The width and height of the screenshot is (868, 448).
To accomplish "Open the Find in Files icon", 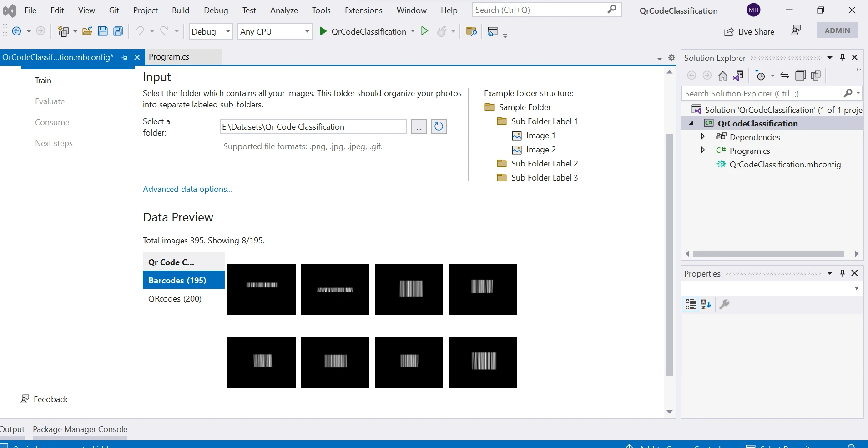I will pyautogui.click(x=471, y=31).
